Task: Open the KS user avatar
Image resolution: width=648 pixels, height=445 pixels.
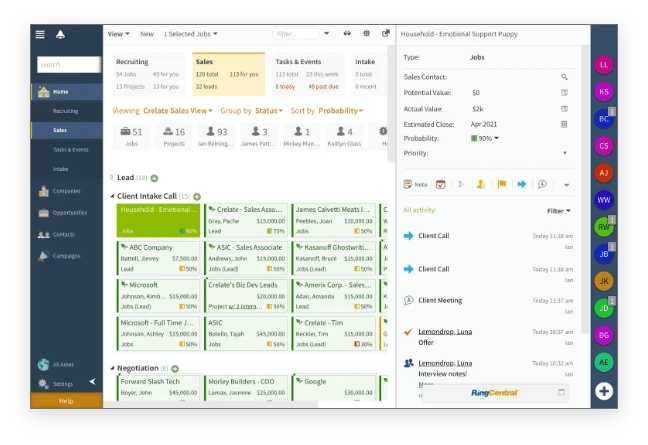Action: (604, 92)
